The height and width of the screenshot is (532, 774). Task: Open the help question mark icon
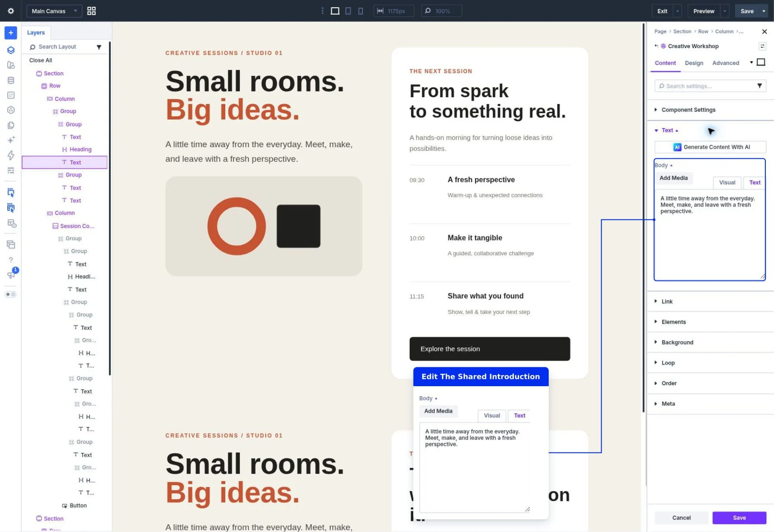(11, 260)
